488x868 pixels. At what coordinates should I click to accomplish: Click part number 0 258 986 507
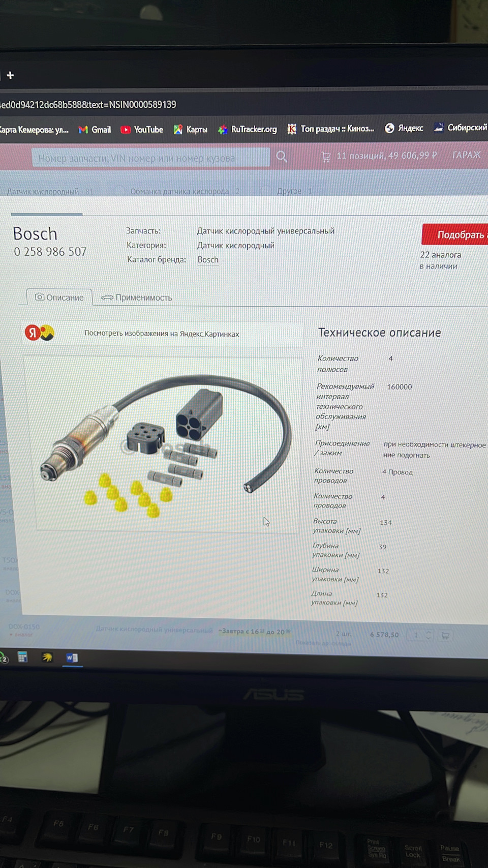[50, 252]
